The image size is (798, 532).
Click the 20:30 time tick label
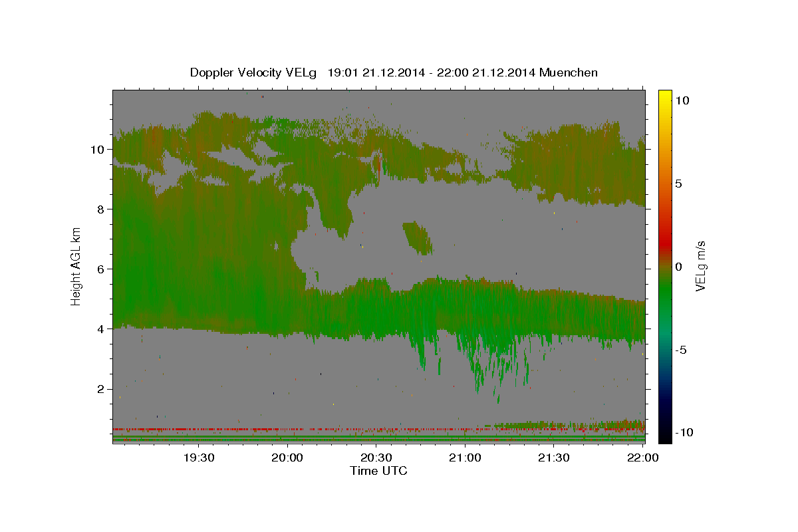(376, 458)
